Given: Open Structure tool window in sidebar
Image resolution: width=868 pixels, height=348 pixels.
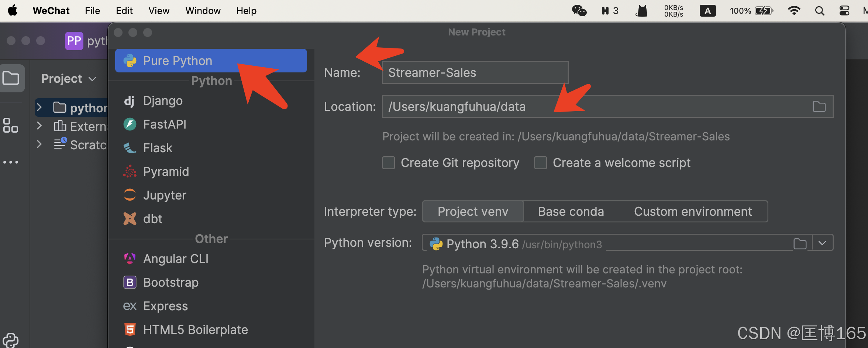Looking at the screenshot, I should (11, 126).
